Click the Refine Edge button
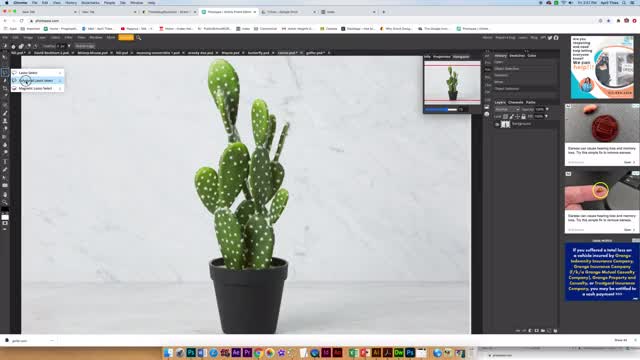 pyautogui.click(x=85, y=46)
